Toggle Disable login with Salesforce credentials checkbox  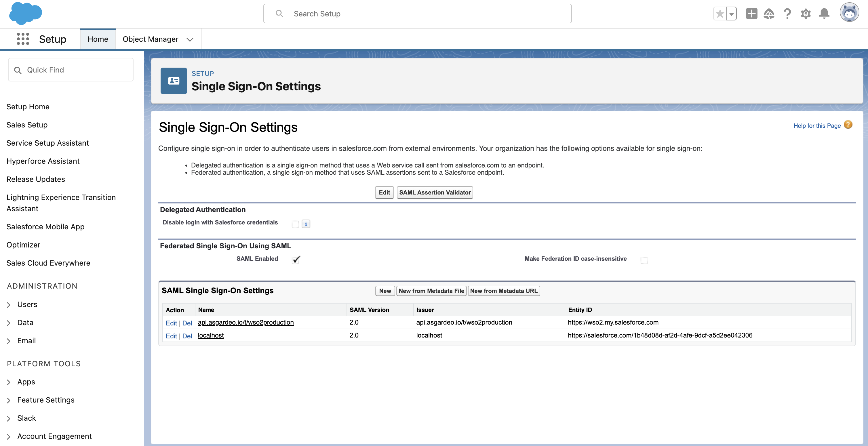pos(295,224)
